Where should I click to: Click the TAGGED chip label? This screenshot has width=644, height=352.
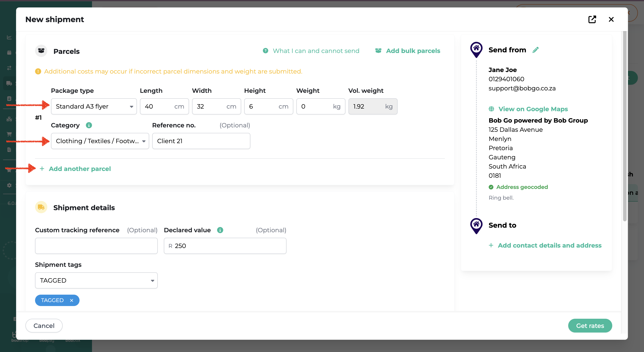point(52,300)
